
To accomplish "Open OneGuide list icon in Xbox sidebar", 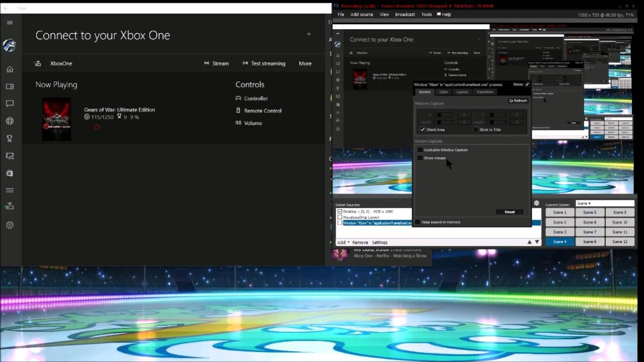I will pyautogui.click(x=10, y=190).
